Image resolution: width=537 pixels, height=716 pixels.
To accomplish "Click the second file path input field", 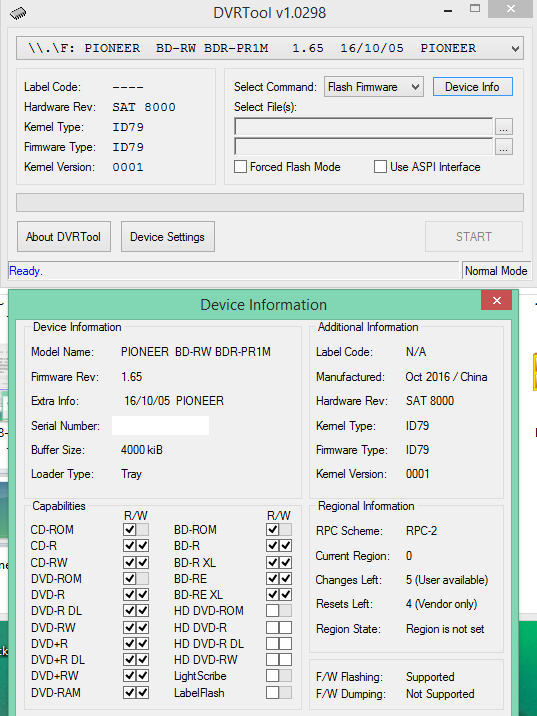I will 363,147.
